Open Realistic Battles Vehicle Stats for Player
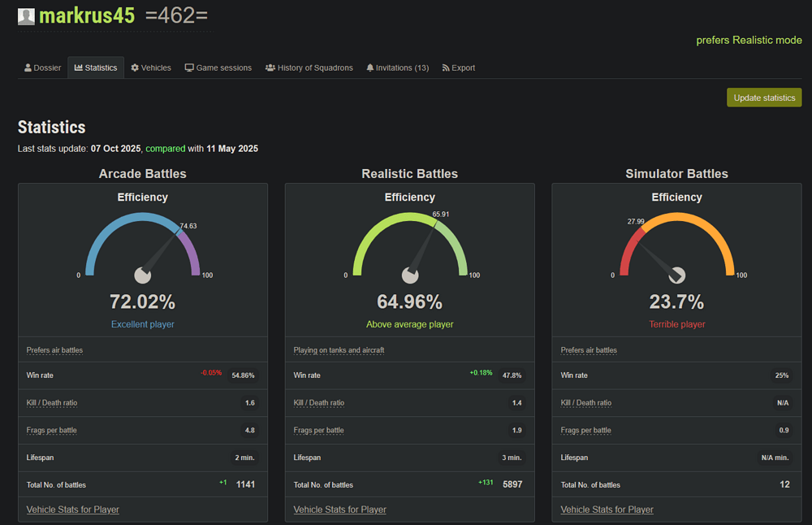This screenshot has width=812, height=525. pos(340,510)
